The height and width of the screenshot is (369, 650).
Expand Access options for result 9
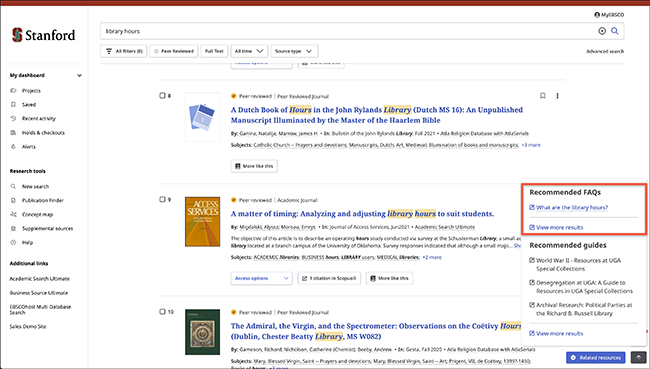[x=262, y=279]
